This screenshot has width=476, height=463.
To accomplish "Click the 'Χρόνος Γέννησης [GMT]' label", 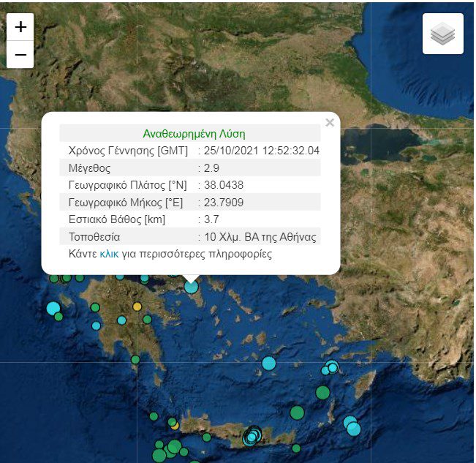I will click(x=128, y=151).
